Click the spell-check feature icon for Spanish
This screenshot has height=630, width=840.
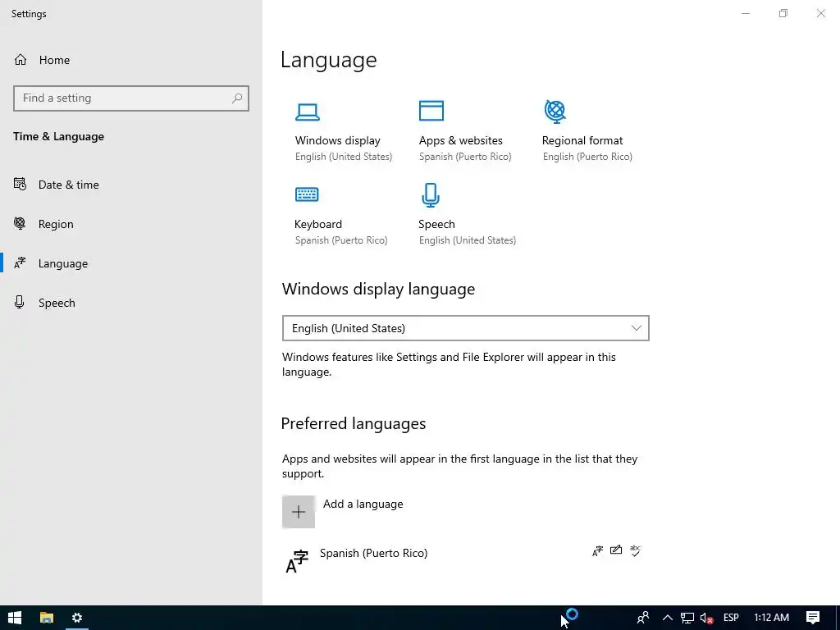point(636,550)
